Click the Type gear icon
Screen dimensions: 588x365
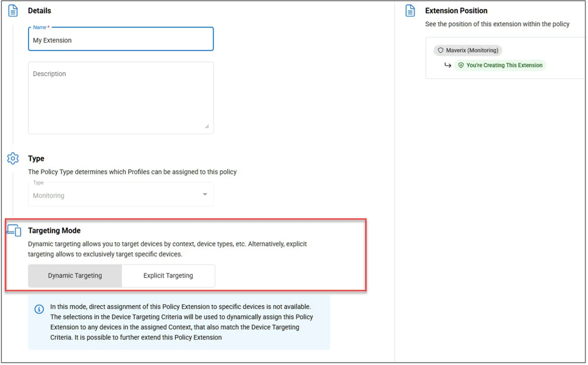click(x=13, y=158)
